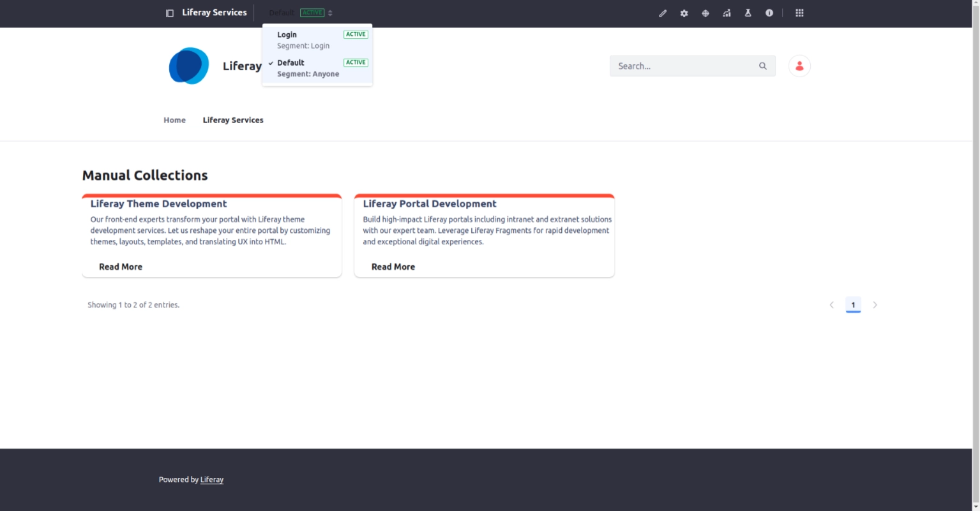Click the Liferay Theme Development heading
The width and height of the screenshot is (980, 511).
pos(158,204)
